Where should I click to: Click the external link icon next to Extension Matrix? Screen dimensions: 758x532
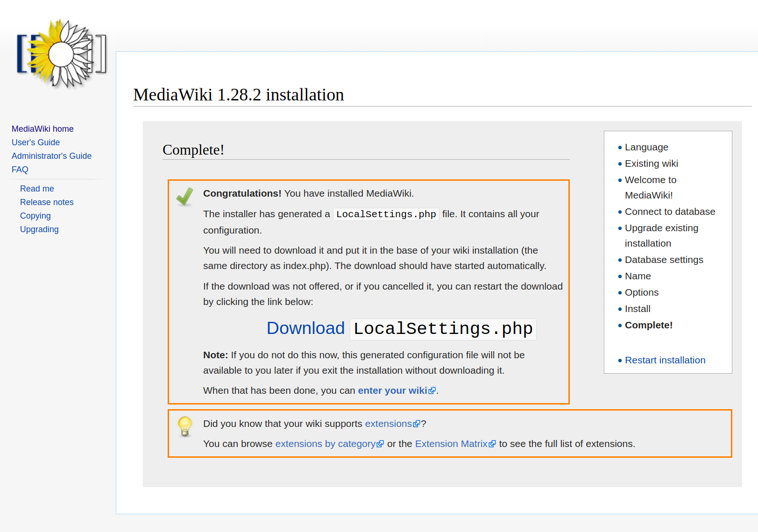coord(493,443)
